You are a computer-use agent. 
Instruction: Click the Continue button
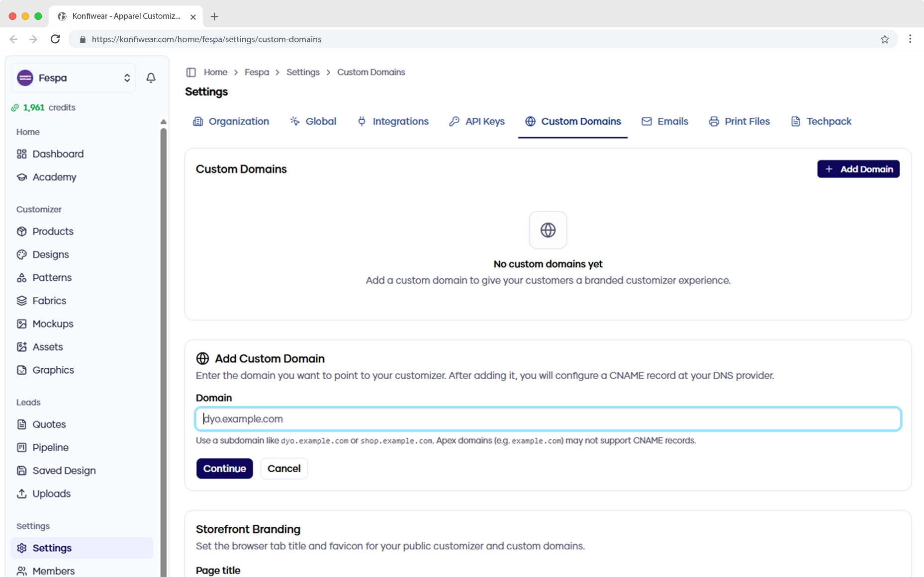tap(224, 469)
